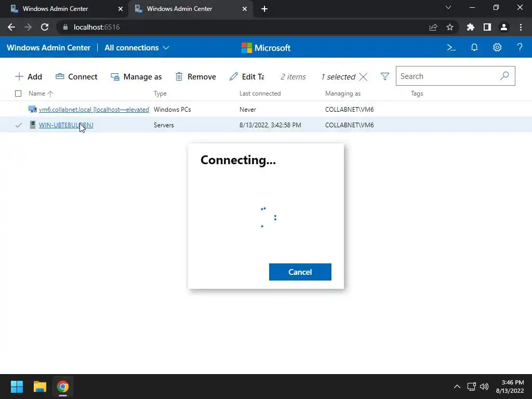Screen dimensions: 532x399
Task: Click the Remove connection button
Action: coord(195,77)
